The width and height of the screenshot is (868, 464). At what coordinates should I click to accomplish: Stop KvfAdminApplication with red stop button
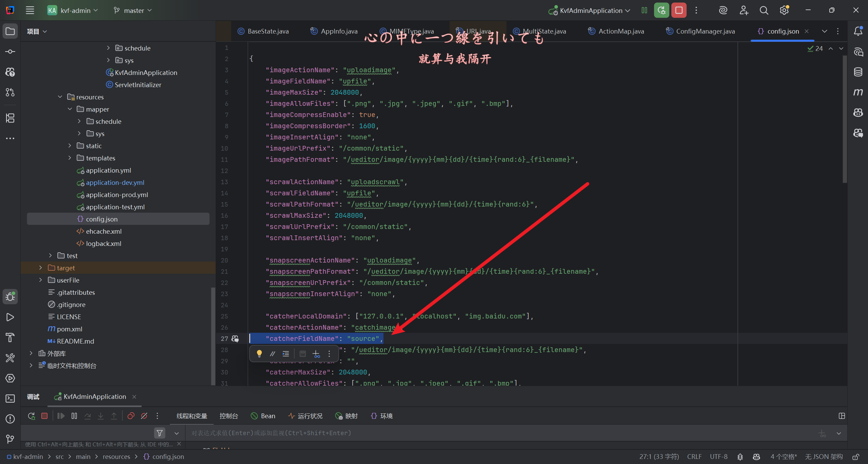coord(679,10)
